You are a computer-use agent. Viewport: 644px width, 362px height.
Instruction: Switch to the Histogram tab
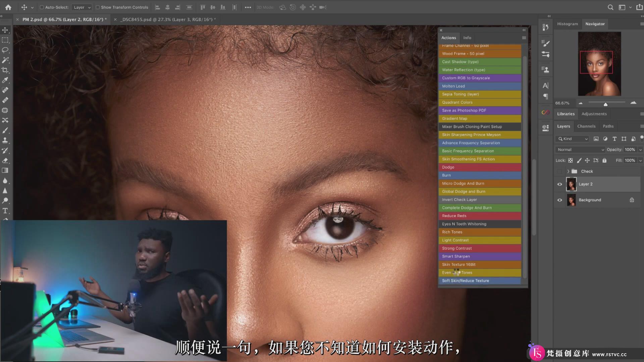click(568, 24)
